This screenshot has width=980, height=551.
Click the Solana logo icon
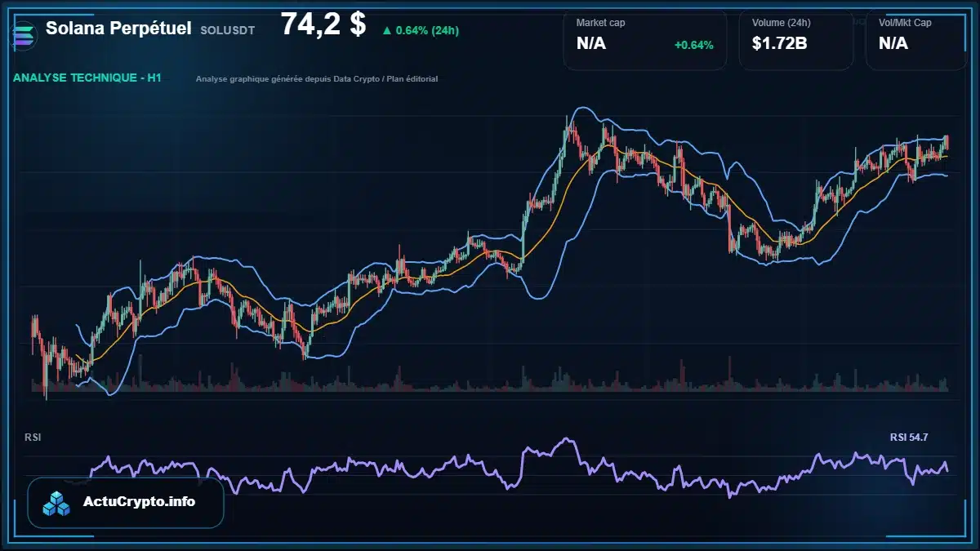24,34
